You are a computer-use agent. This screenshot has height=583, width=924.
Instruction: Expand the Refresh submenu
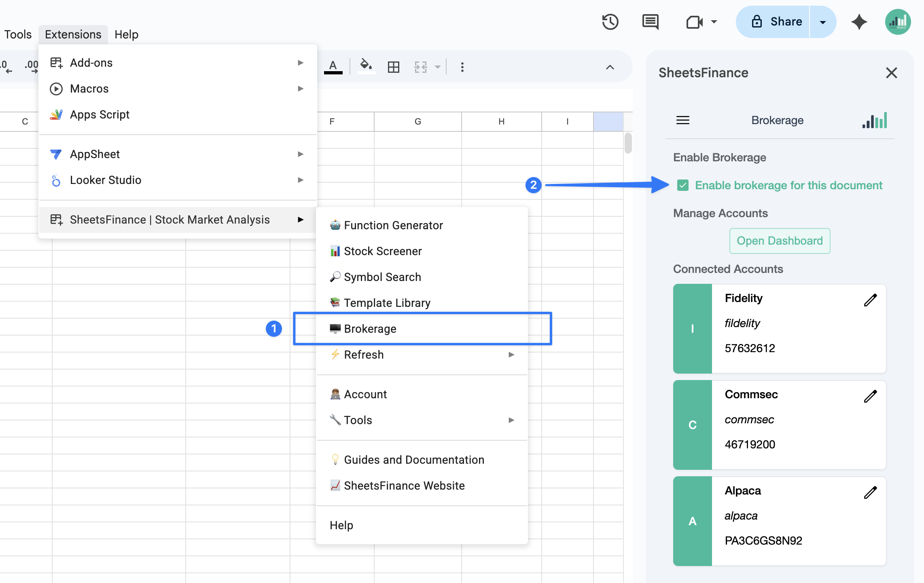422,355
